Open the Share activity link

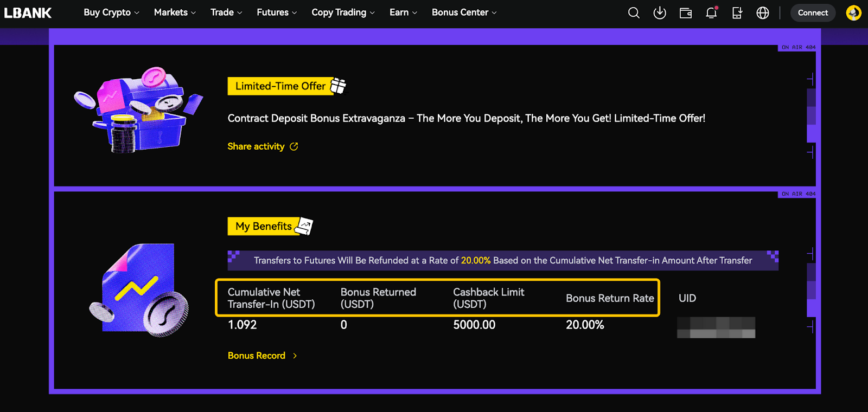(x=256, y=146)
